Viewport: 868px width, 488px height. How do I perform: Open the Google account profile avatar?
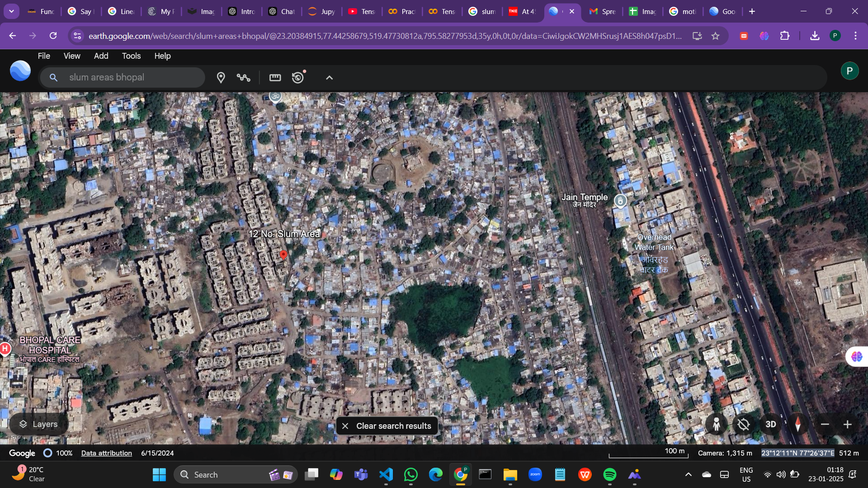849,71
